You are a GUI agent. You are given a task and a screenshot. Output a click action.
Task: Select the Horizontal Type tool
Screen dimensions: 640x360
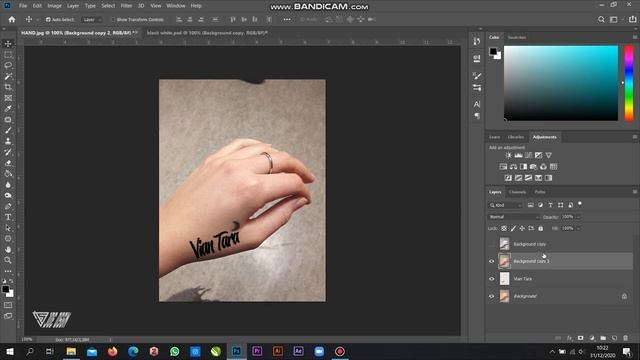tap(8, 217)
